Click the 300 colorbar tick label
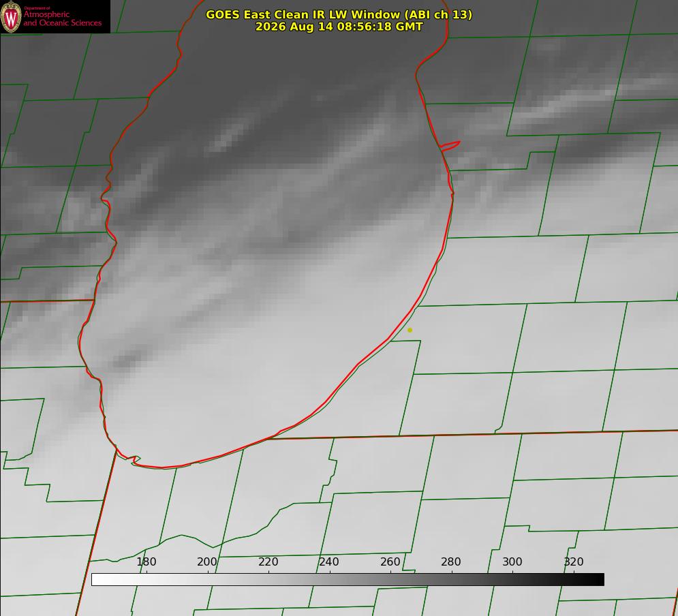678x616 pixels. (512, 561)
